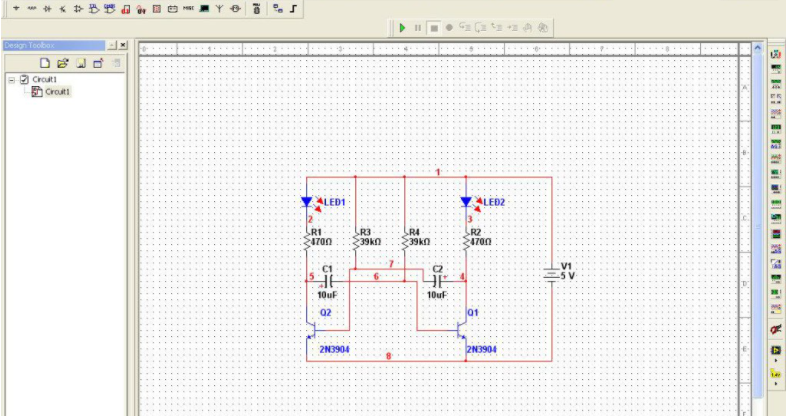Open the Basic (resistor) component group
The image size is (792, 416).
(32, 9)
